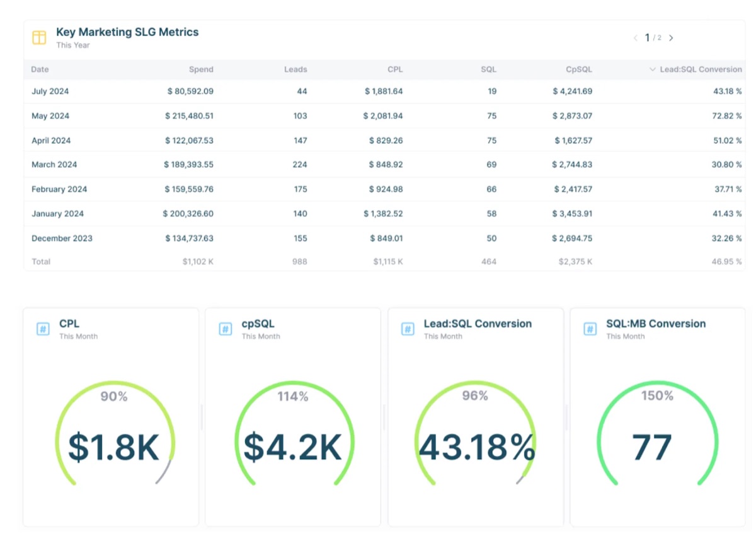Screen dimensions: 756x536
Task: Select the March 2024 row date
Action: (54, 165)
